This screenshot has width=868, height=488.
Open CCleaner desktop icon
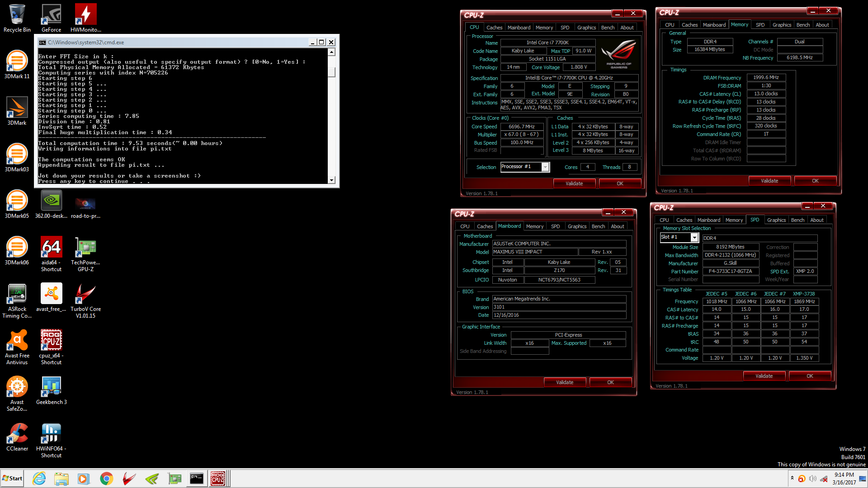17,437
